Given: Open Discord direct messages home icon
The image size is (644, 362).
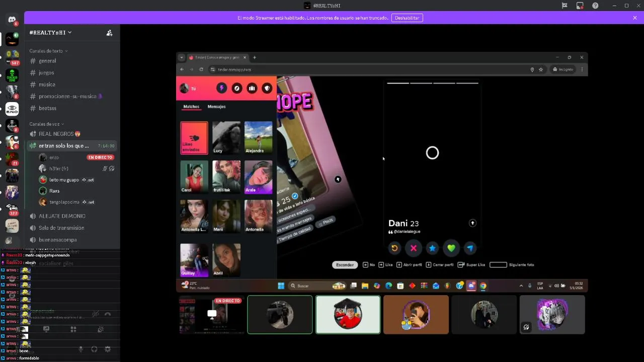Looking at the screenshot, I should pyautogui.click(x=12, y=20).
